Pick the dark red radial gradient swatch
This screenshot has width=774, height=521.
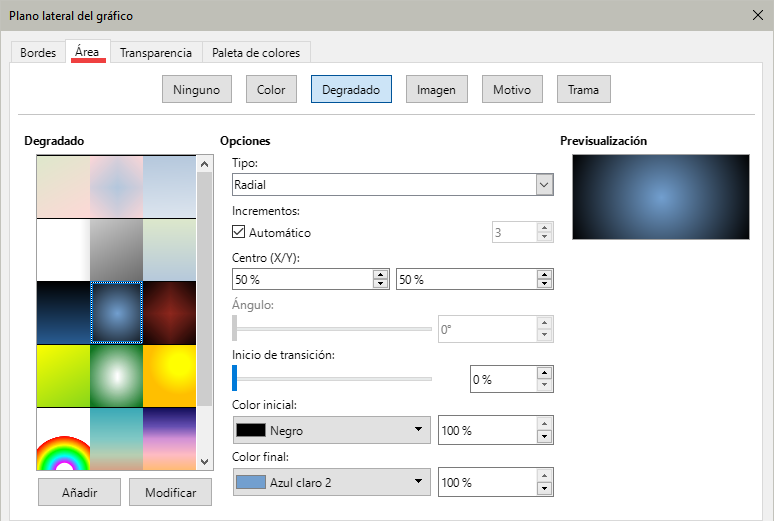[168, 313]
